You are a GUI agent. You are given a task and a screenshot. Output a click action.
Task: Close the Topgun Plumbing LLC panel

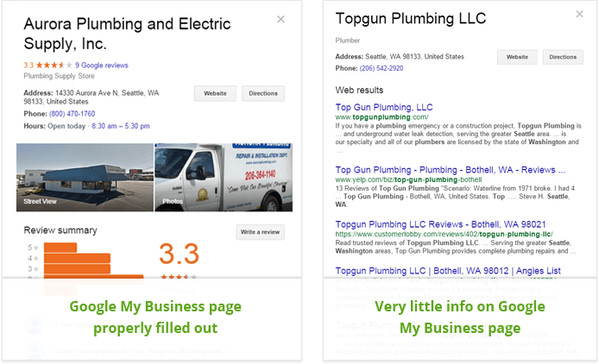pyautogui.click(x=579, y=14)
